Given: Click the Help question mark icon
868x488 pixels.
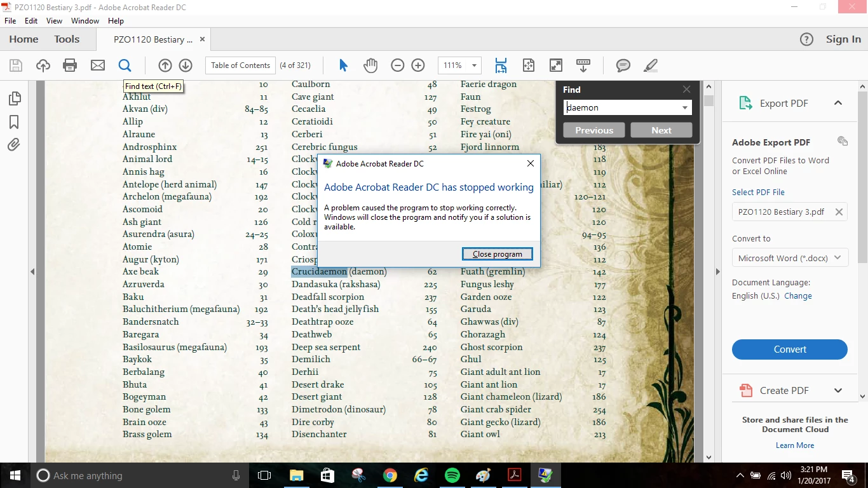Looking at the screenshot, I should tap(806, 39).
